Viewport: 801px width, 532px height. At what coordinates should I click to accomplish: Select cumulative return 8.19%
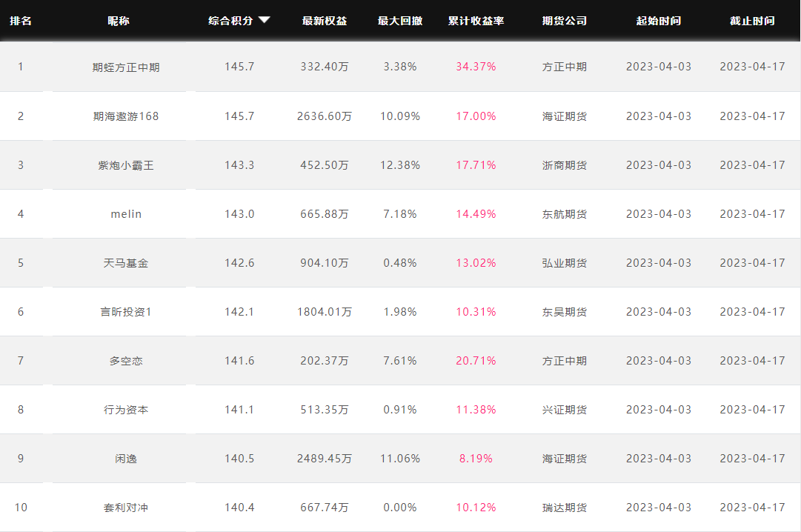476,459
